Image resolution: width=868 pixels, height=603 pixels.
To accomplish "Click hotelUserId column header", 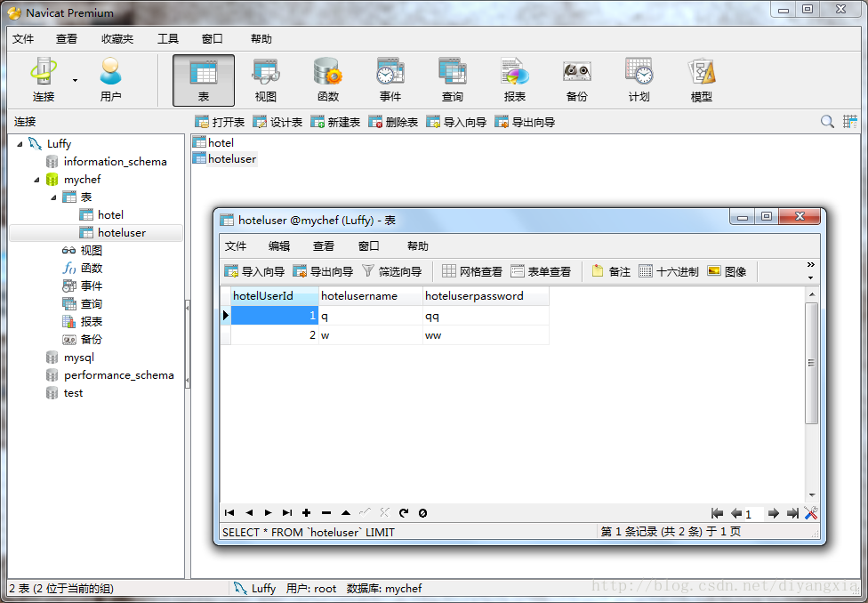I will tap(275, 295).
